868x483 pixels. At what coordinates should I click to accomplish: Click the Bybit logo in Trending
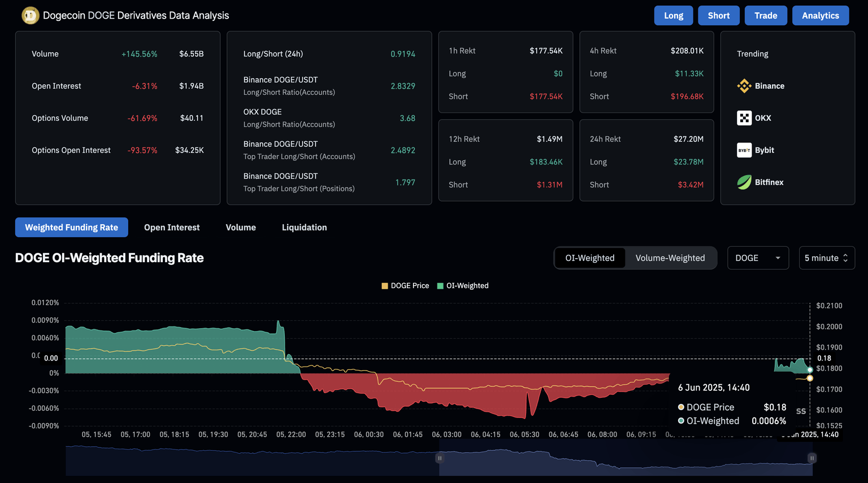(744, 150)
